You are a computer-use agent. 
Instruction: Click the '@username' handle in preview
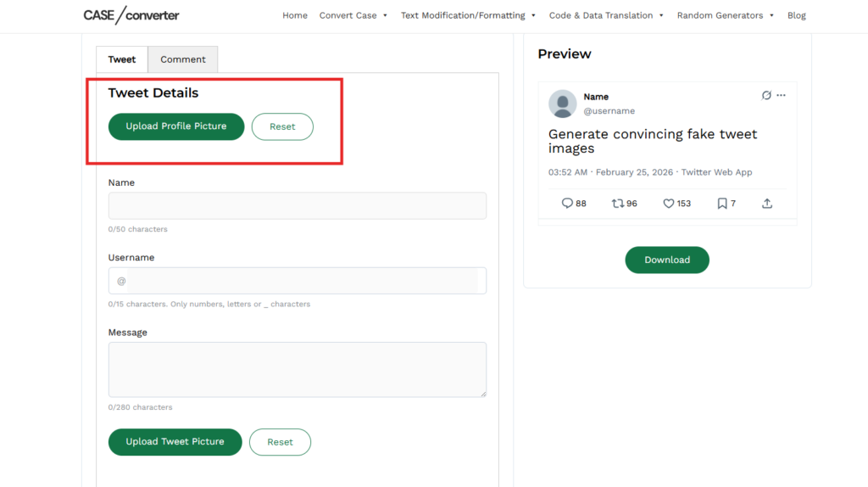[609, 111]
